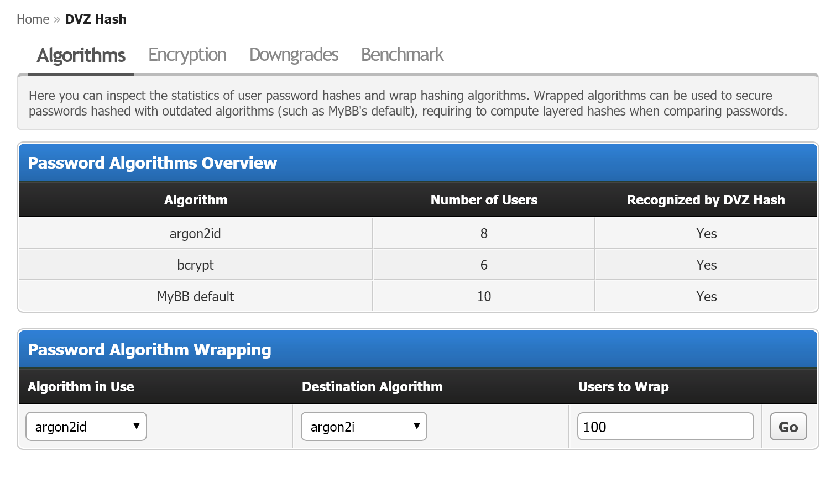
Task: Click the Recognized by DVZ Hash header
Action: click(706, 200)
